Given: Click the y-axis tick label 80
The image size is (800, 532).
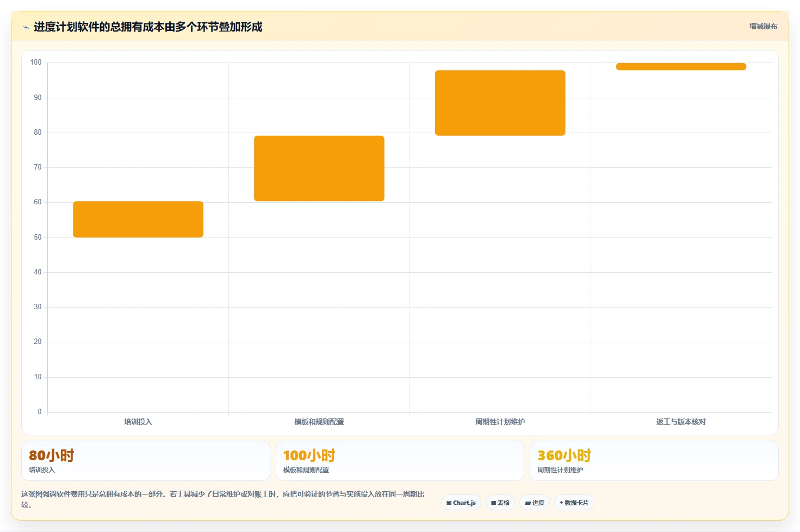Looking at the screenshot, I should coord(38,133).
